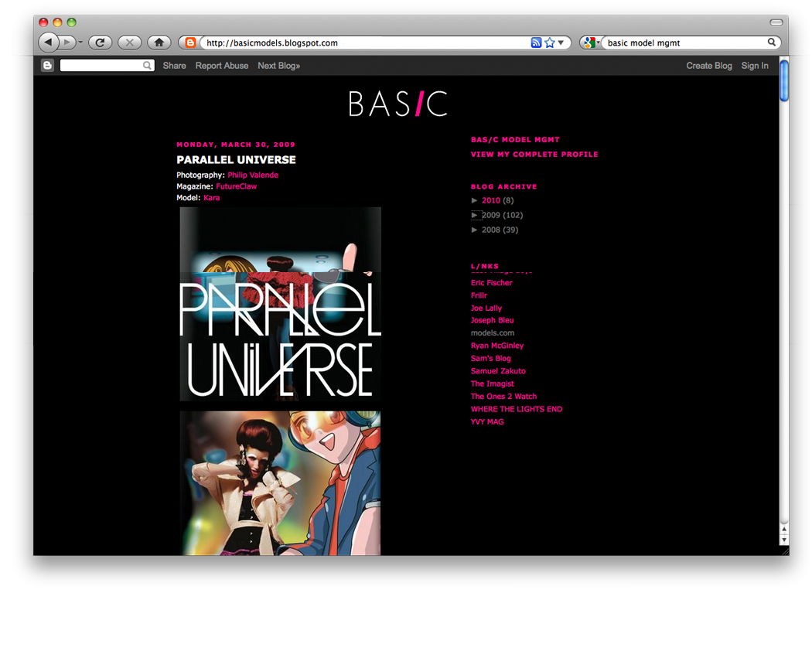Open the Parallel Universe title image

280,304
